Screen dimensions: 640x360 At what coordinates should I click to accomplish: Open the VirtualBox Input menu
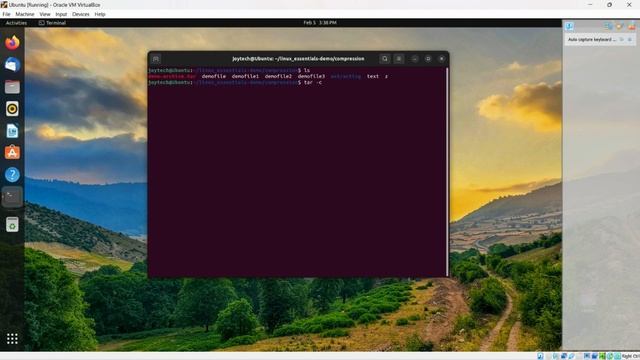(61, 14)
